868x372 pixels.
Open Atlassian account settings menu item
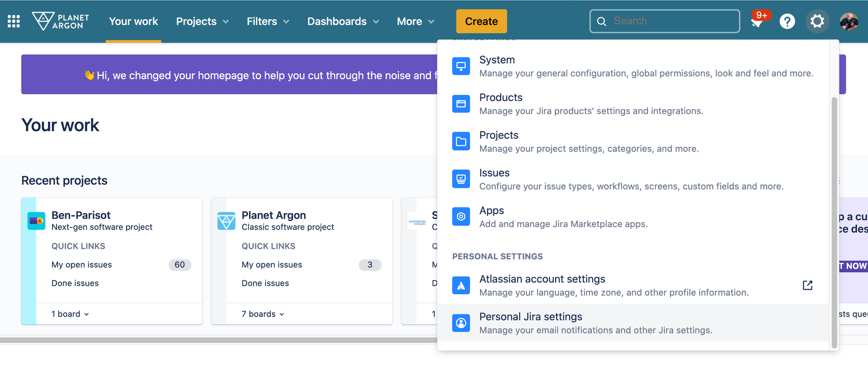click(633, 285)
